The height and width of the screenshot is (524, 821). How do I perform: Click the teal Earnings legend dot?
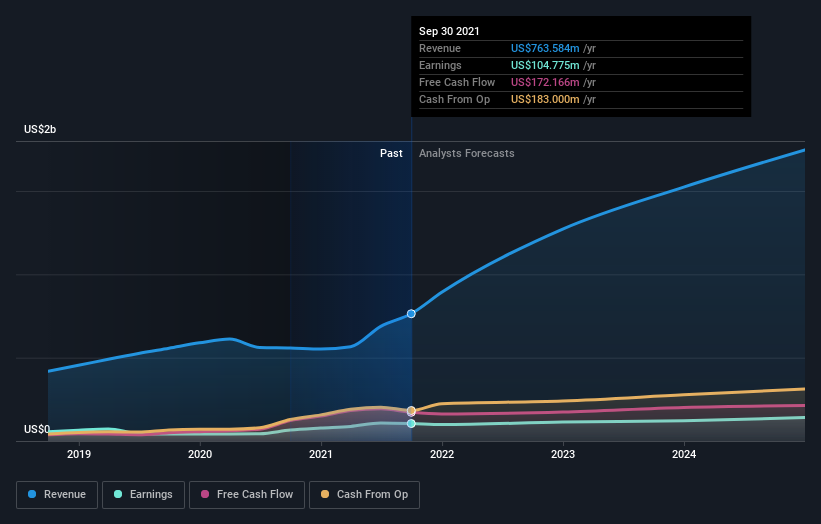pos(118,494)
